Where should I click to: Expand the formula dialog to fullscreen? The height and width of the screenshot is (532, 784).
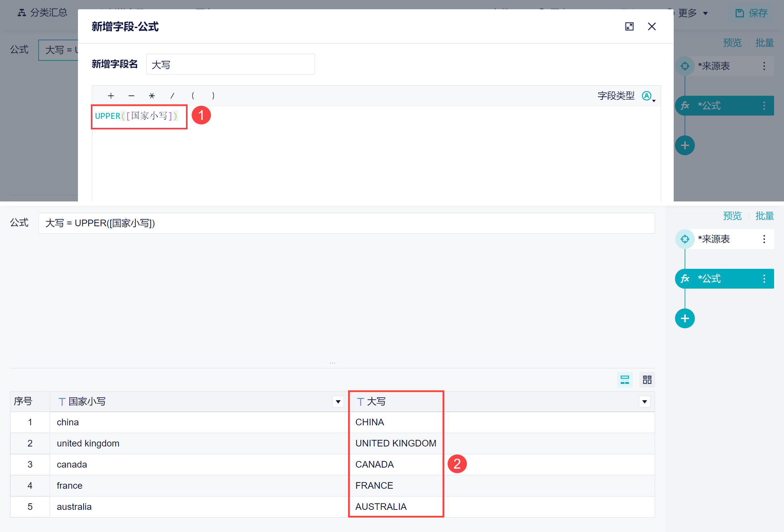pos(629,26)
